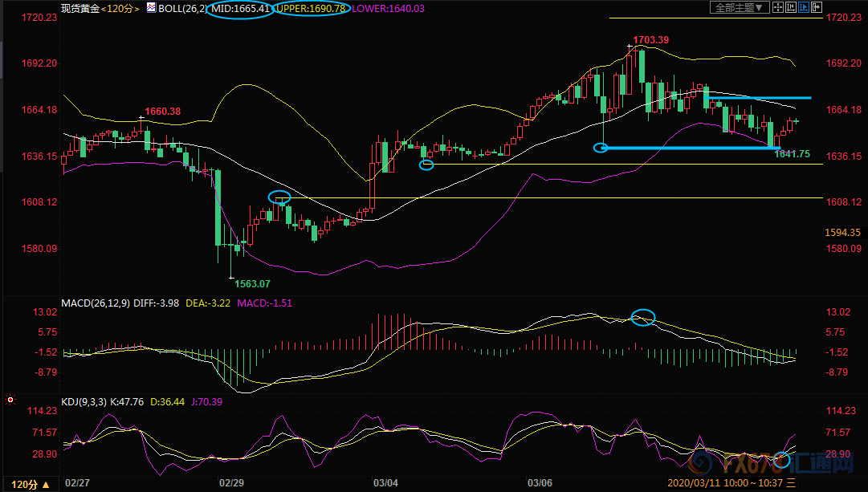Screen dimensions: 868x492
Task: Click the D:36.44 value
Action: [167, 402]
